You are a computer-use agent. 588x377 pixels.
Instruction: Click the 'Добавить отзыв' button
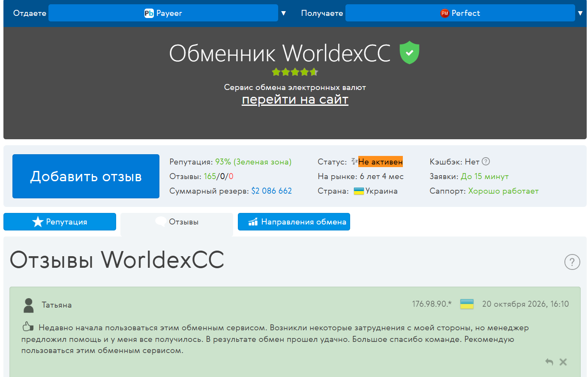pyautogui.click(x=86, y=177)
